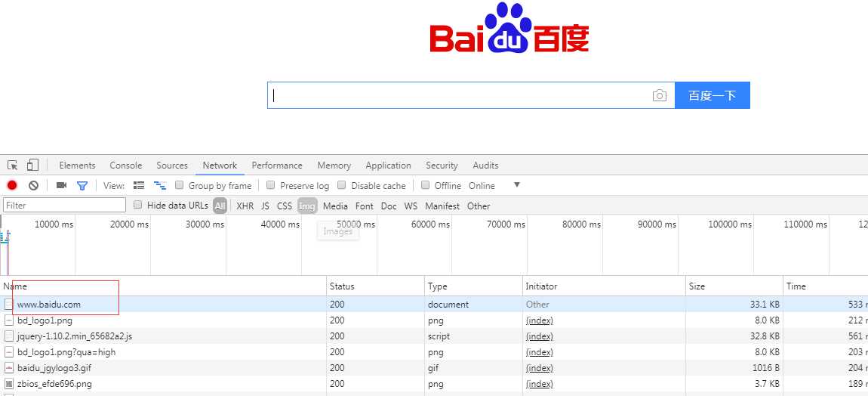
Task: Sort by the Size column header
Action: click(x=734, y=286)
